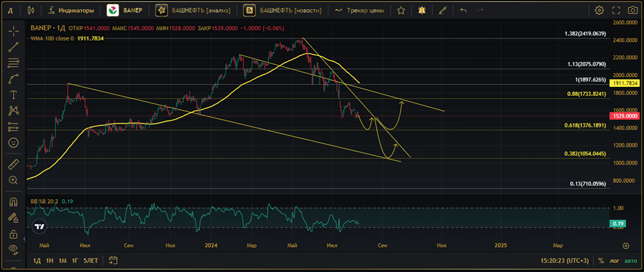Click the 0.19 BB indicator value label
644x272 pixels.
(x=619, y=223)
